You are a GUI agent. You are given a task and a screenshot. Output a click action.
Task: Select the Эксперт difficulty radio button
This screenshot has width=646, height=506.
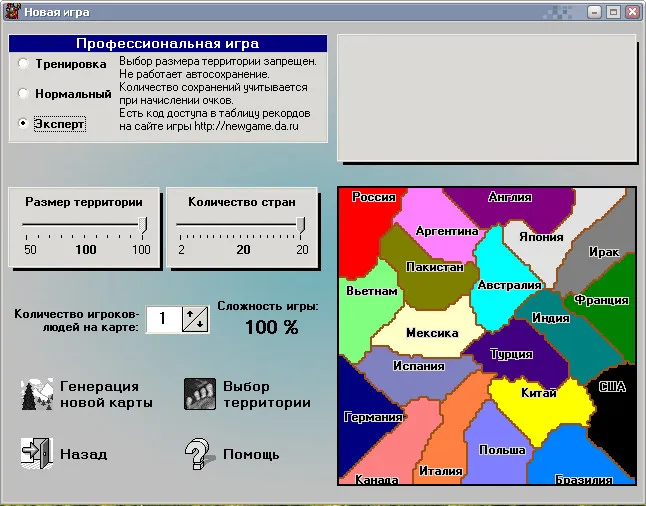pyautogui.click(x=24, y=124)
